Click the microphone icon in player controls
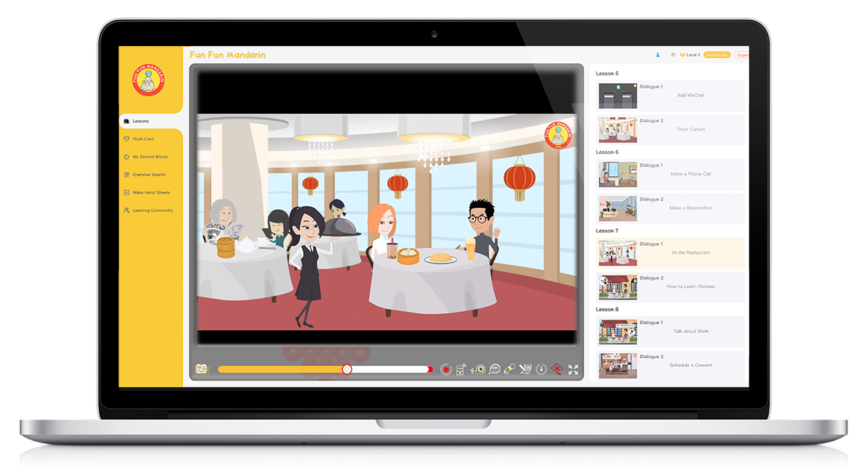868x468 pixels. click(x=510, y=370)
